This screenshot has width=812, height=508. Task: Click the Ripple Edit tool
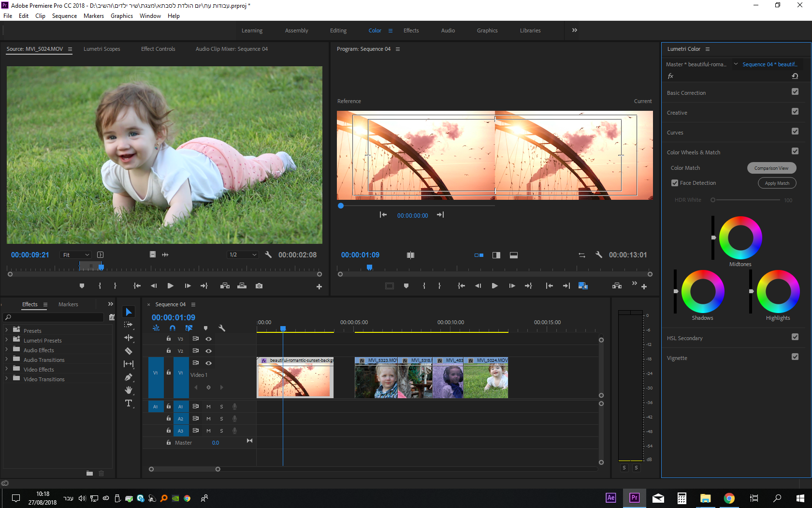pos(129,338)
